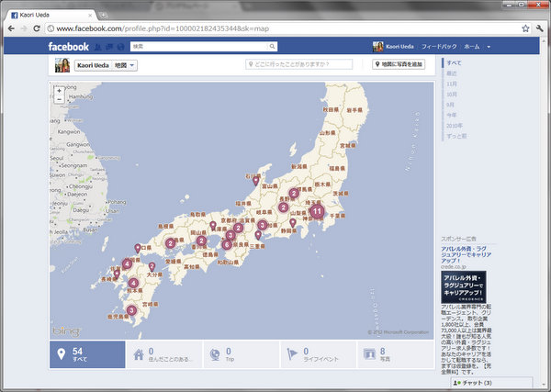Image resolution: width=551 pixels, height=392 pixels.
Task: Click the sponsored ad image
Action: pyautogui.click(x=464, y=286)
